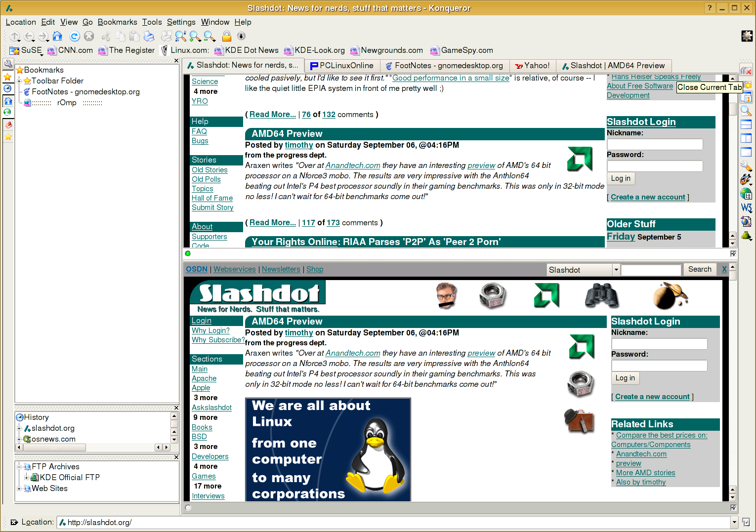Print the page with printer icon
Screen dimensions: 756x532
pos(149,36)
